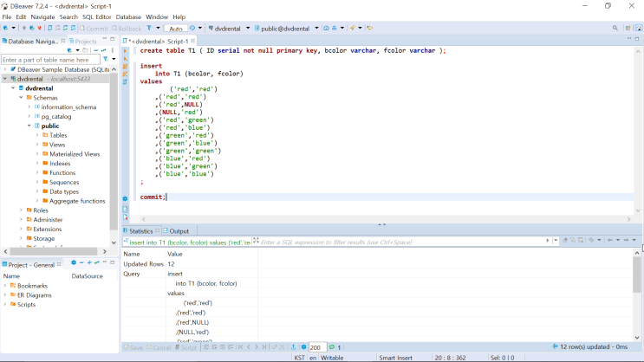Click the next row arrow in results toolbar
Viewport: 644px width, 362px height.
click(x=257, y=347)
